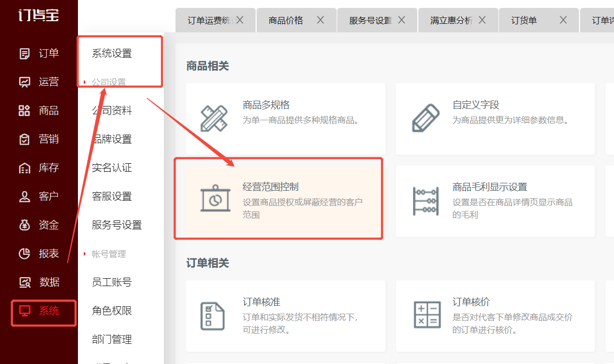Click the presentation board icon for 经营范围控制
Image resolution: width=614 pixels, height=364 pixels.
tap(215, 199)
